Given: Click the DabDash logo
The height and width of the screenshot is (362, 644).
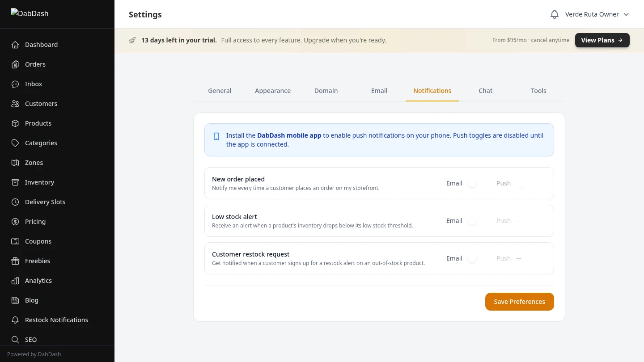Looking at the screenshot, I should click(30, 13).
